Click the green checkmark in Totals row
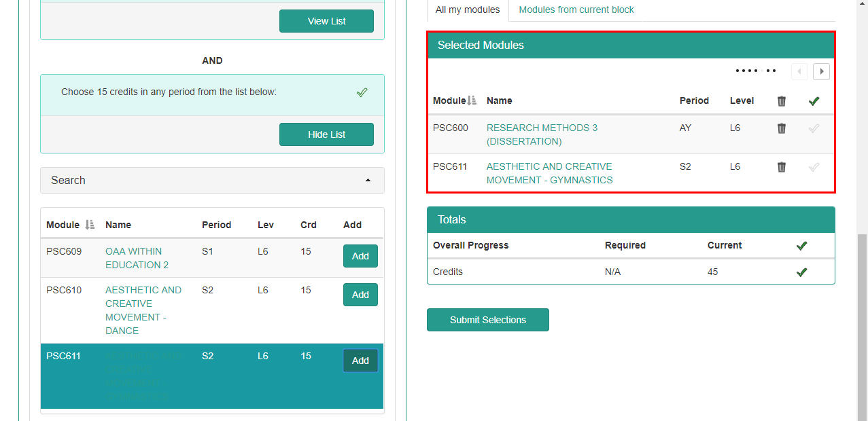The width and height of the screenshot is (868, 421). [x=801, y=272]
